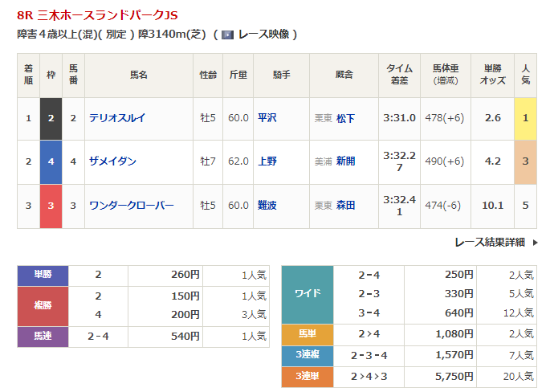Click the teal ワイド payout label
The height and width of the screenshot is (392, 550).
point(307,293)
